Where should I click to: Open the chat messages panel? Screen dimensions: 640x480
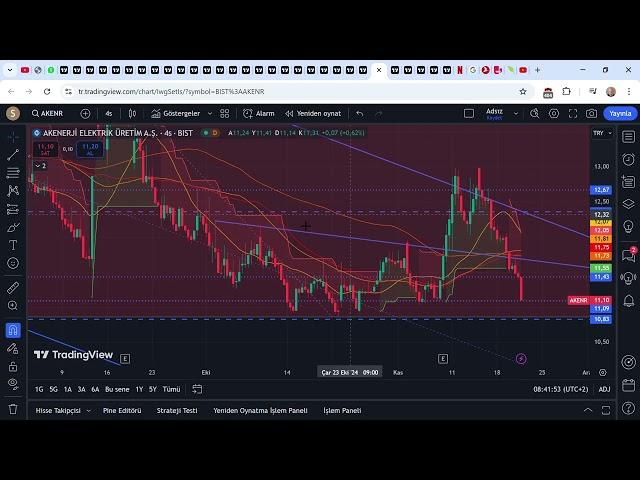click(629, 256)
